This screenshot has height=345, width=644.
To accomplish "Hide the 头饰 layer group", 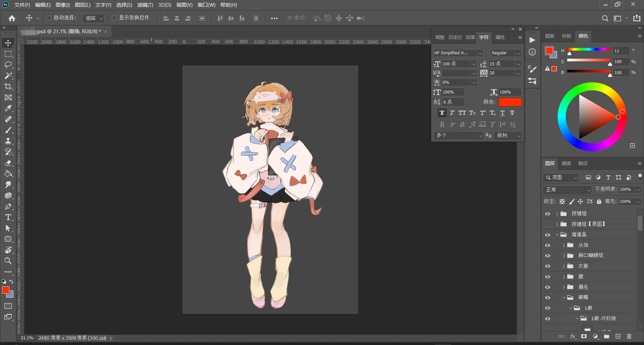I will [547, 245].
